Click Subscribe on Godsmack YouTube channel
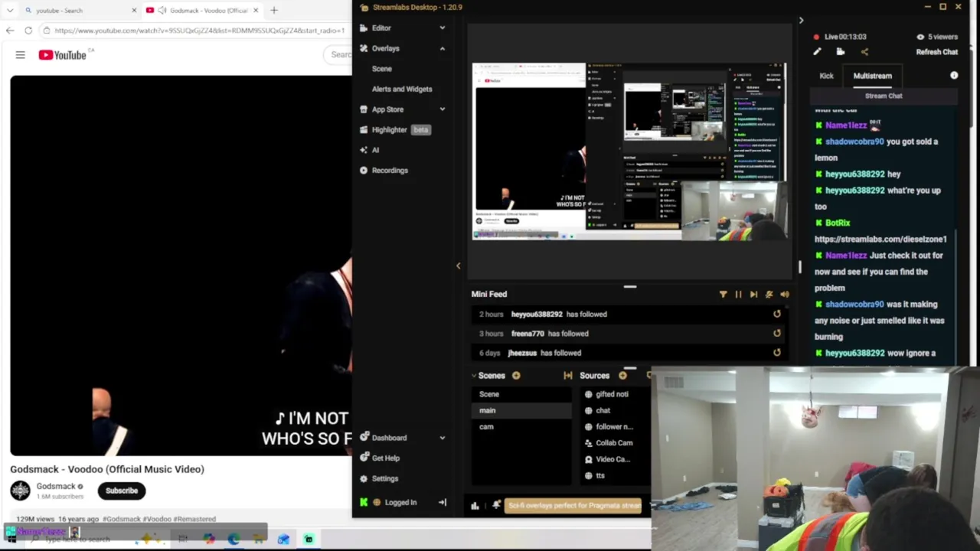This screenshot has height=551, width=980. point(122,491)
